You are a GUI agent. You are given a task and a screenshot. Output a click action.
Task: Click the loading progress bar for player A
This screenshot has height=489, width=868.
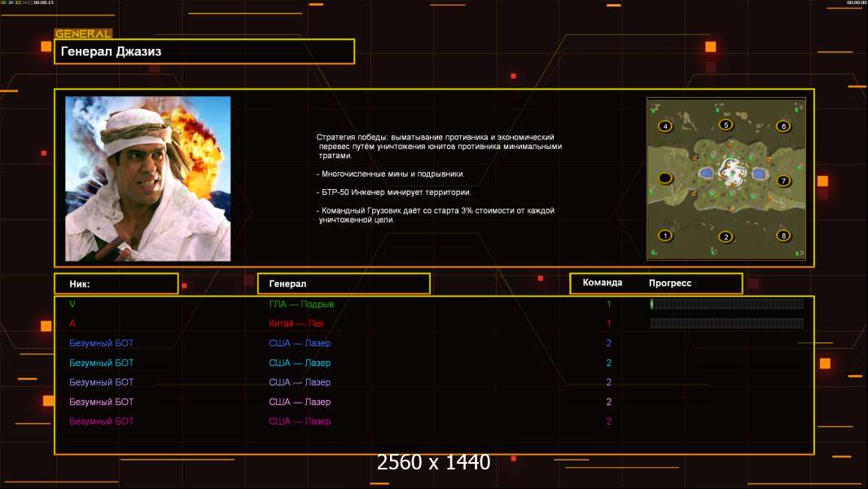tap(727, 323)
